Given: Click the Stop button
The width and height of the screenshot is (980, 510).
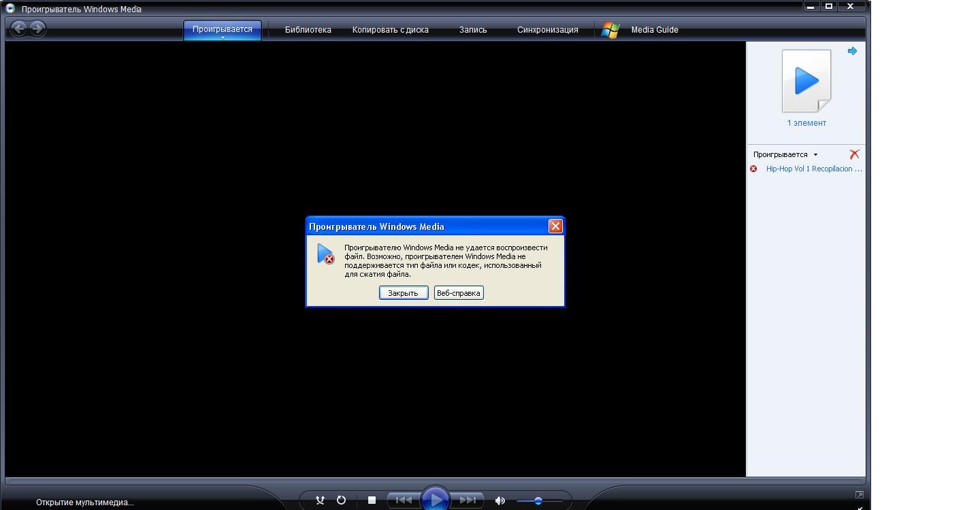Looking at the screenshot, I should pos(372,500).
